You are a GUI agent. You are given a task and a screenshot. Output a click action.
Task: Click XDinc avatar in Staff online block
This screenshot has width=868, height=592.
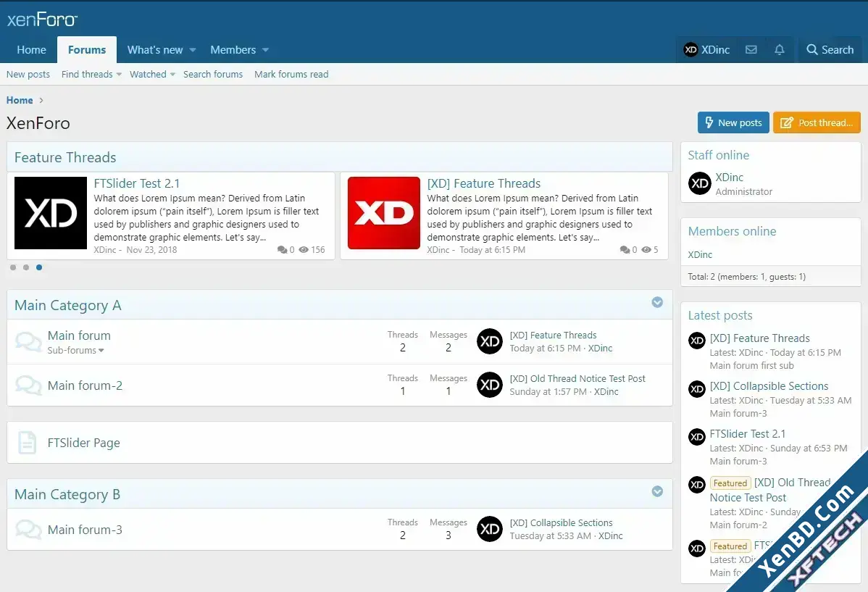(x=700, y=183)
